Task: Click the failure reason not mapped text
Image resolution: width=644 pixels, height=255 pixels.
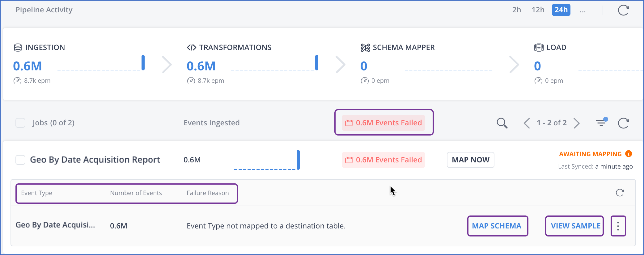Action: tap(266, 226)
